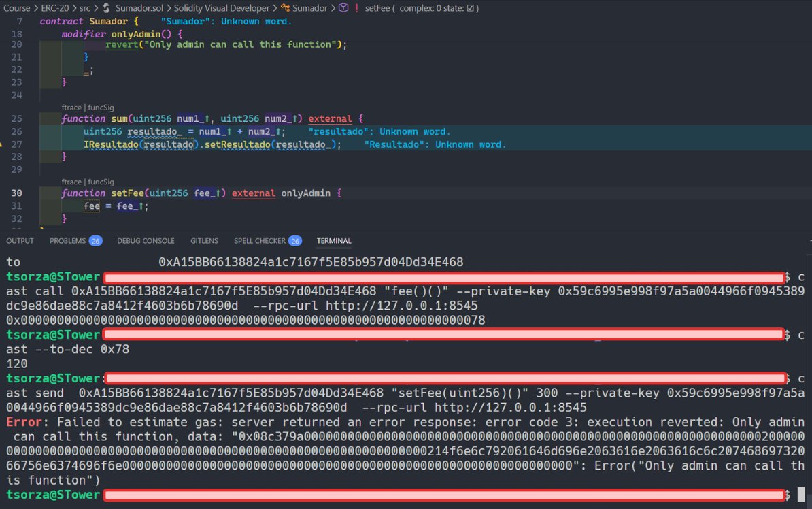Click the '"Resultado": Unknown word.' hint
812x509 pixels.
click(435, 144)
